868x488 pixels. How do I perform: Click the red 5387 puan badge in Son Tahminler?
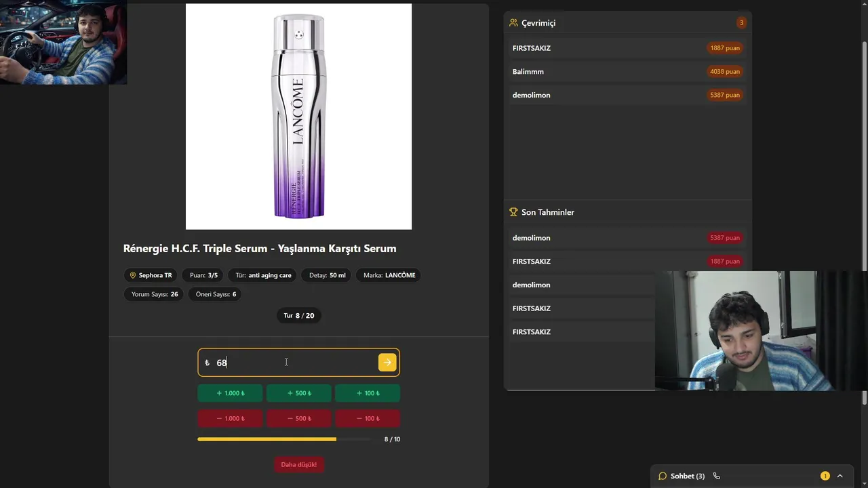click(724, 238)
